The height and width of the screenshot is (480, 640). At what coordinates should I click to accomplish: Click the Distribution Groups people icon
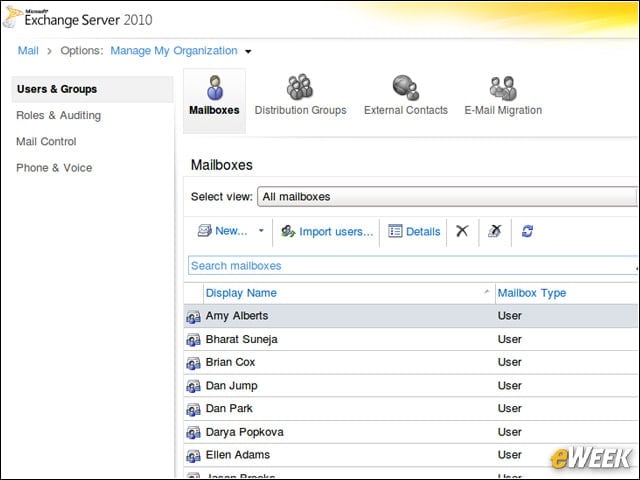tap(300, 87)
